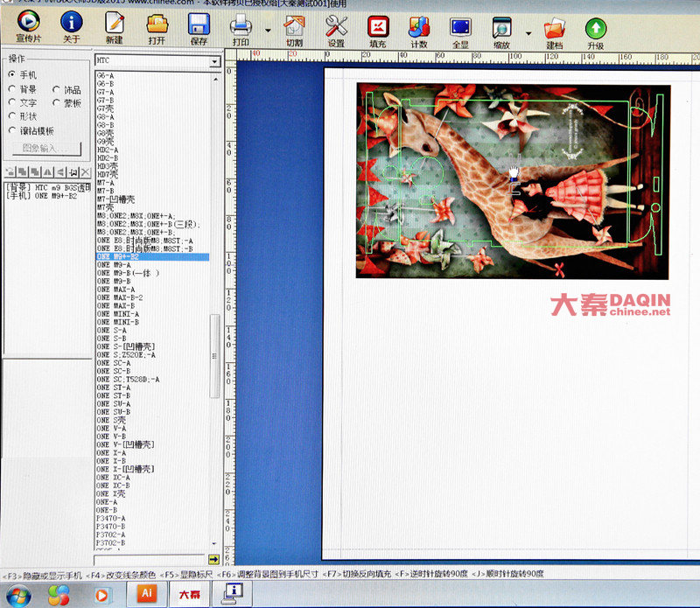Select the 蒙板 radio option
This screenshot has height=608, width=700.
click(x=66, y=103)
